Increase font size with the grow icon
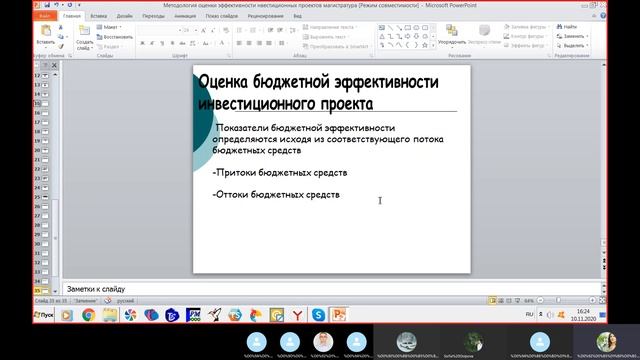The width and height of the screenshot is (640, 360). click(203, 31)
